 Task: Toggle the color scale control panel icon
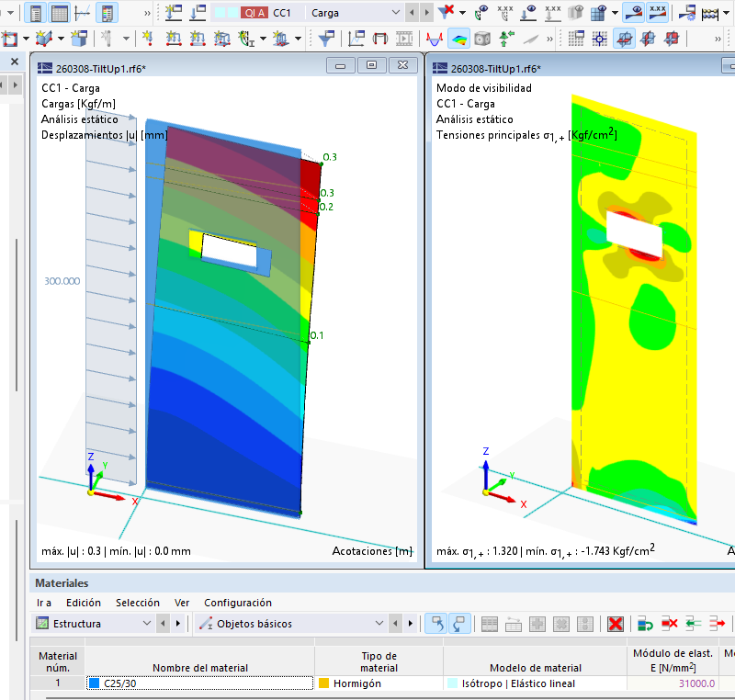point(107,13)
